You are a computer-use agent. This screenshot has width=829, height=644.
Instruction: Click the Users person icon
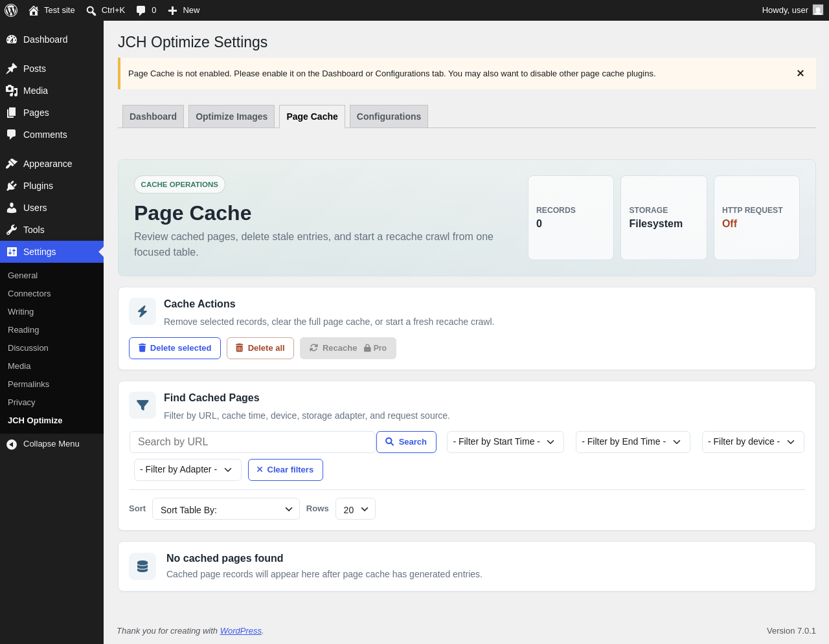(x=12, y=208)
